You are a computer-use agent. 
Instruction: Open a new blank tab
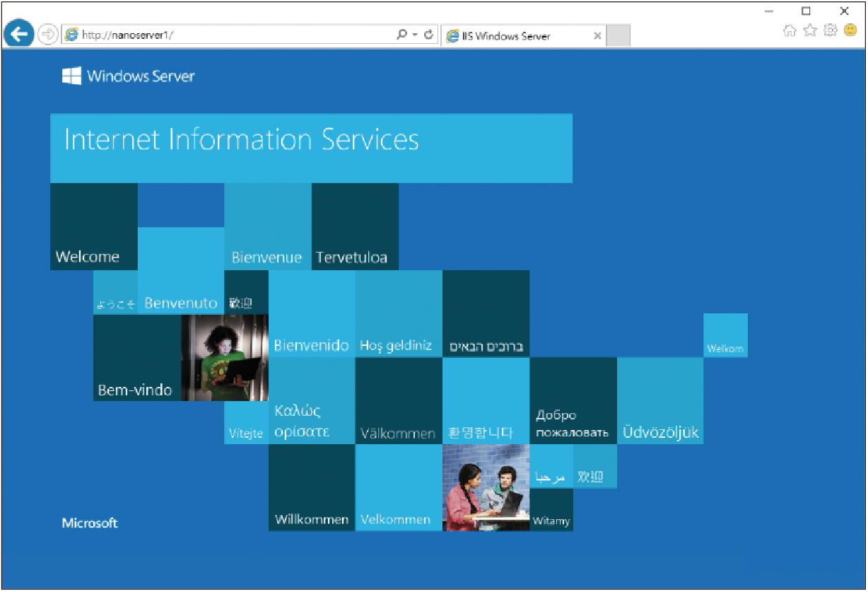618,35
